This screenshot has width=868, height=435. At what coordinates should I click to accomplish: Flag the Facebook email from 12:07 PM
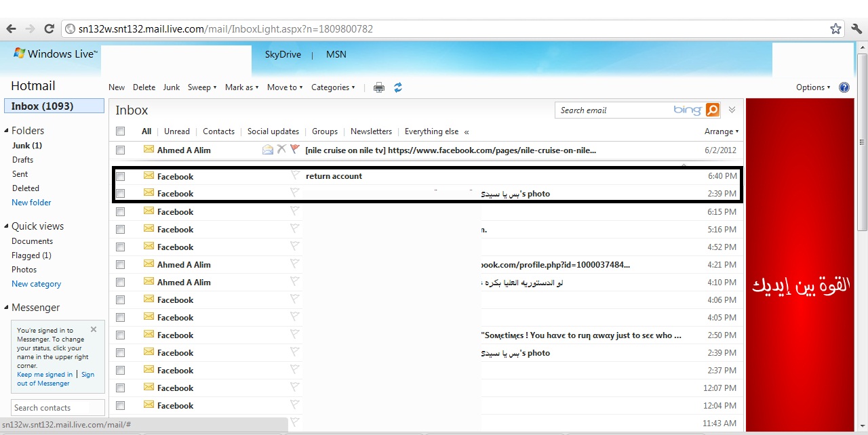tap(294, 388)
